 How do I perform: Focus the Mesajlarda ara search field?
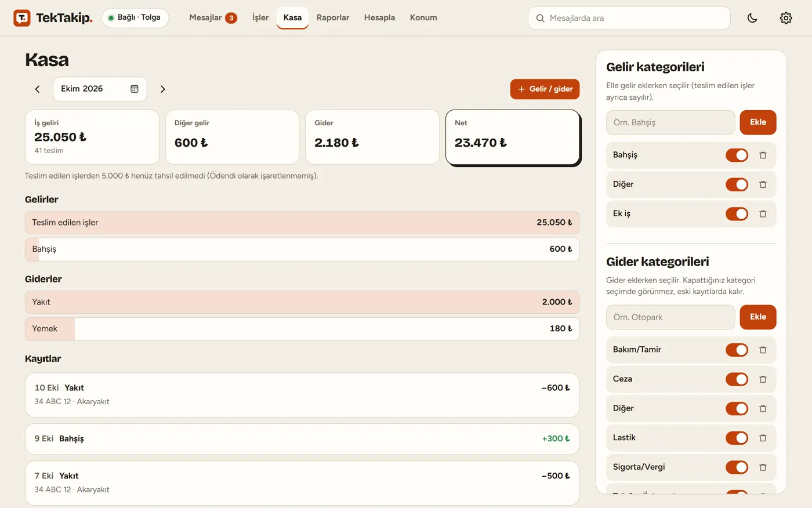[629, 18]
